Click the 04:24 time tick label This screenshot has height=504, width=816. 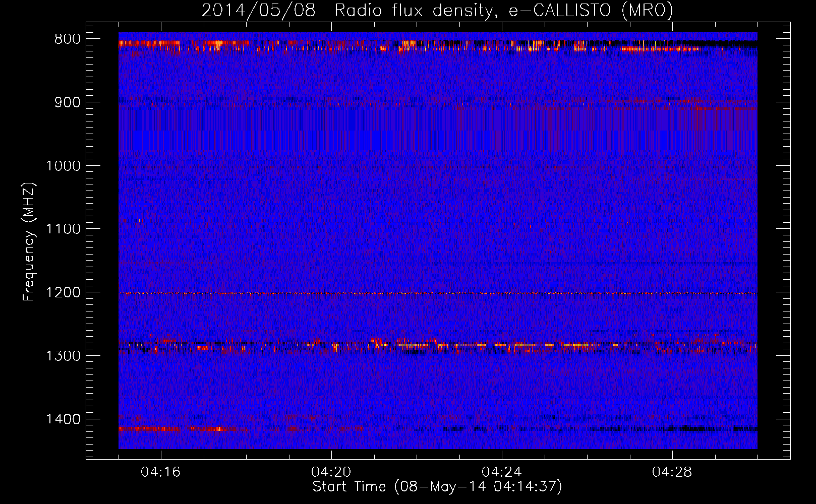502,472
